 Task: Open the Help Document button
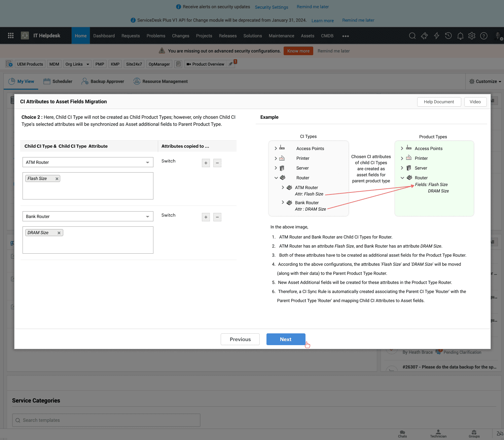coord(439,102)
